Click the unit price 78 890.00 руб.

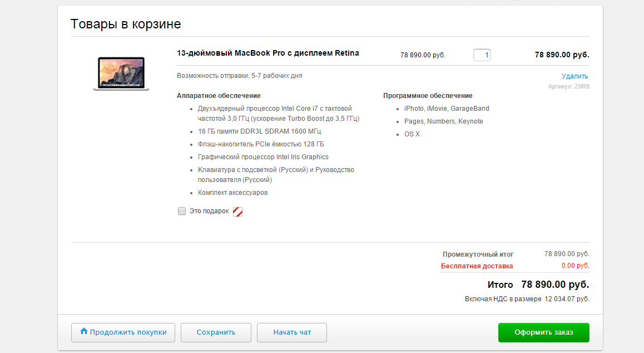pyautogui.click(x=423, y=55)
